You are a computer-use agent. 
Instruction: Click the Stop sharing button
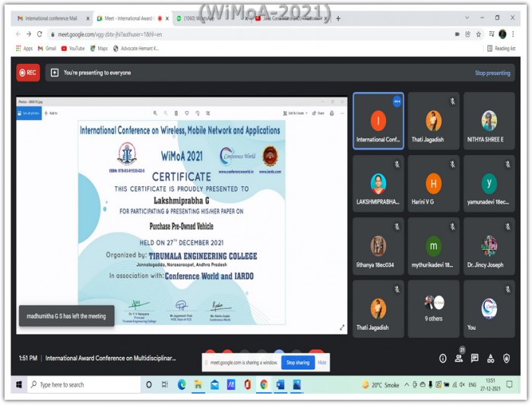point(298,362)
